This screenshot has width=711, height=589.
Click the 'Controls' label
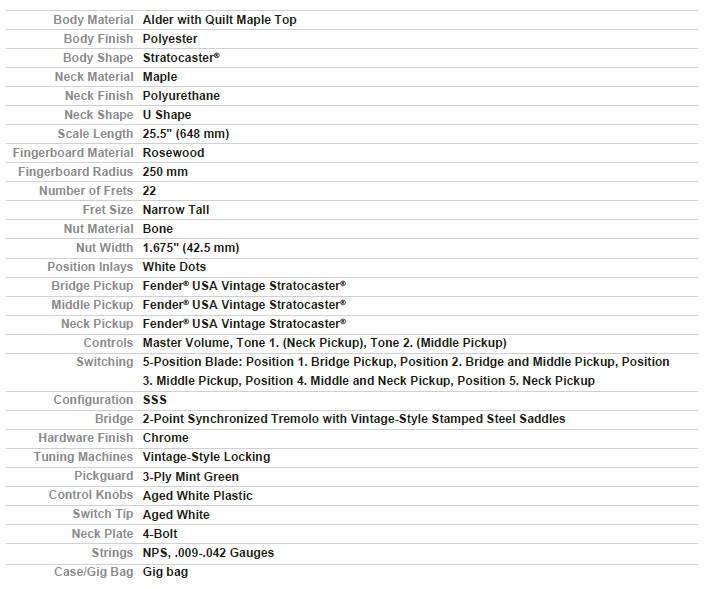[x=108, y=344]
